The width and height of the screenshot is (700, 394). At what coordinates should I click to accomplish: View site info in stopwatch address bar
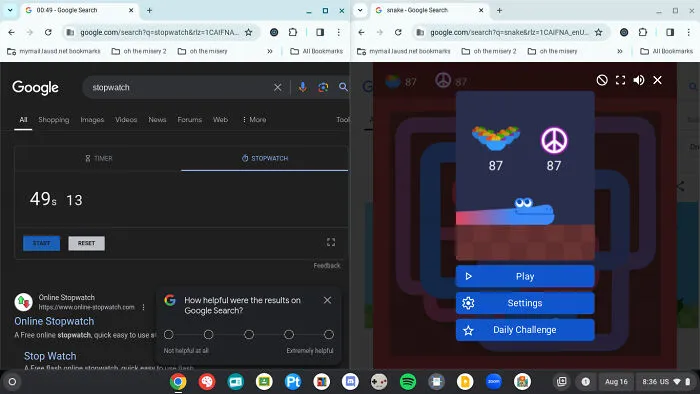tap(70, 32)
